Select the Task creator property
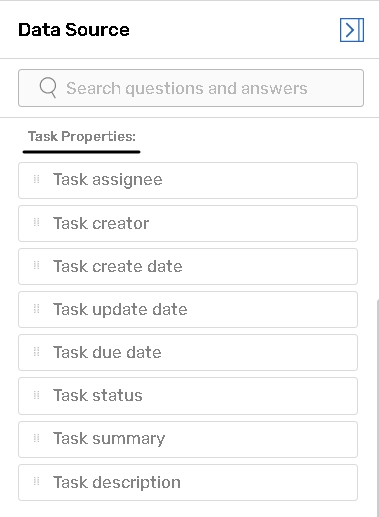The width and height of the screenshot is (379, 517). (x=188, y=223)
